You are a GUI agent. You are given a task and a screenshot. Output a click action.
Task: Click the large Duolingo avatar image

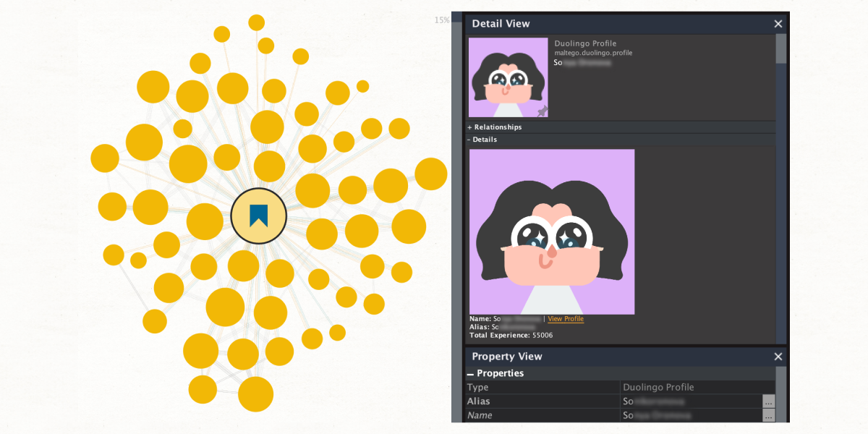(552, 232)
